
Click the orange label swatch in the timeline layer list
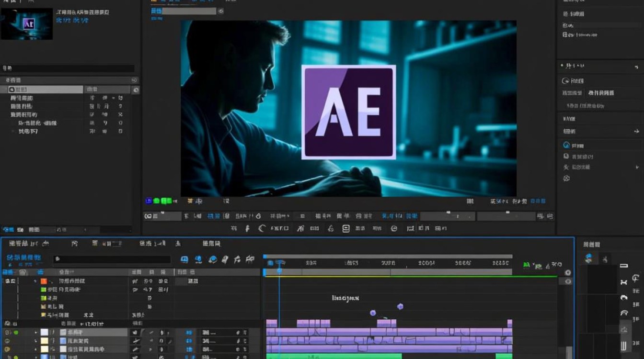coord(44,281)
